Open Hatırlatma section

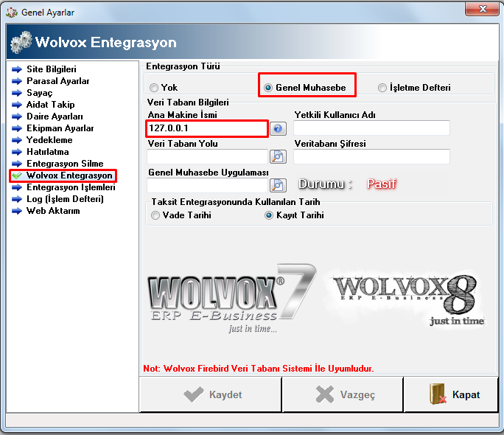point(48,152)
